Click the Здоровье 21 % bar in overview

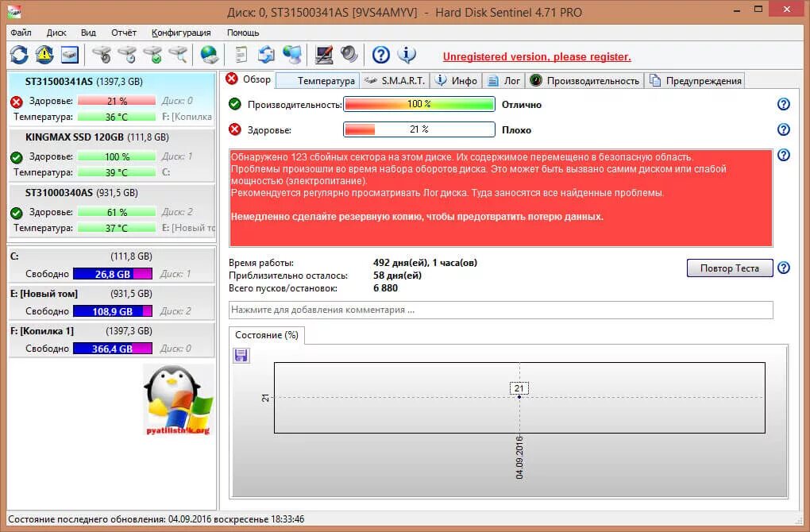coord(419,129)
